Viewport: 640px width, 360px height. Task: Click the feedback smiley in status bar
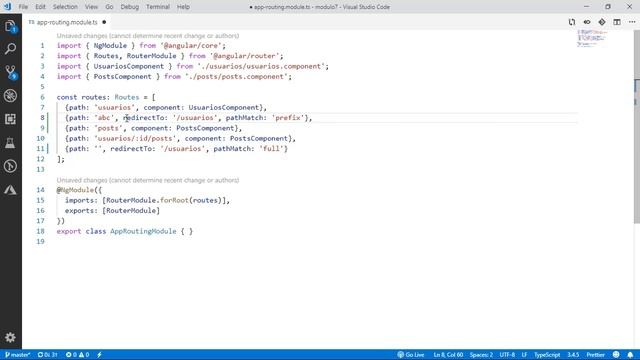click(x=616, y=355)
